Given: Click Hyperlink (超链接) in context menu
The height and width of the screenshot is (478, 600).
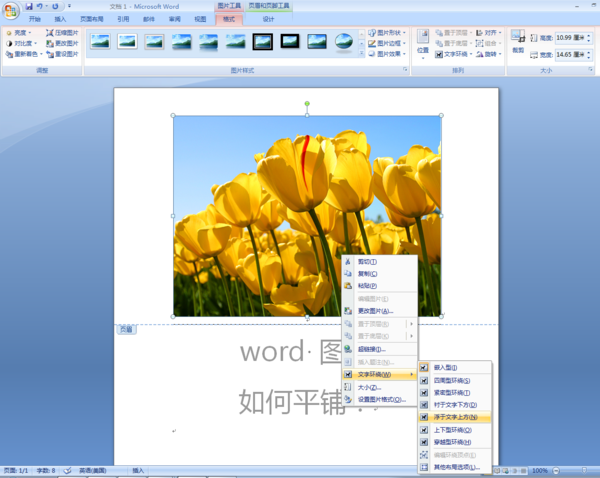Looking at the screenshot, I should click(372, 349).
